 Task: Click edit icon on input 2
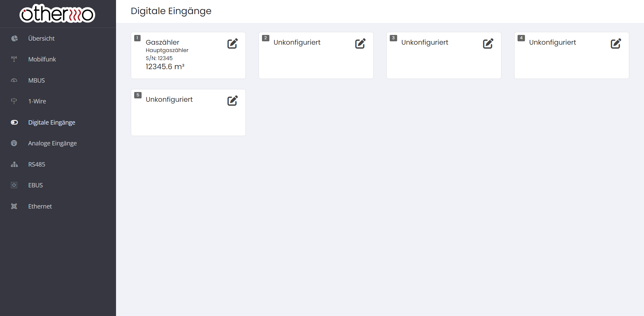point(360,44)
